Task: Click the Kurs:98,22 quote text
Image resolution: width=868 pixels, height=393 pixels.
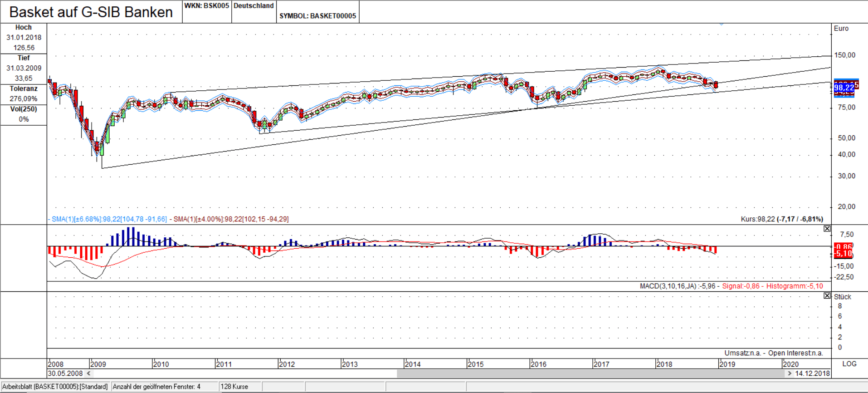Action: (x=782, y=219)
